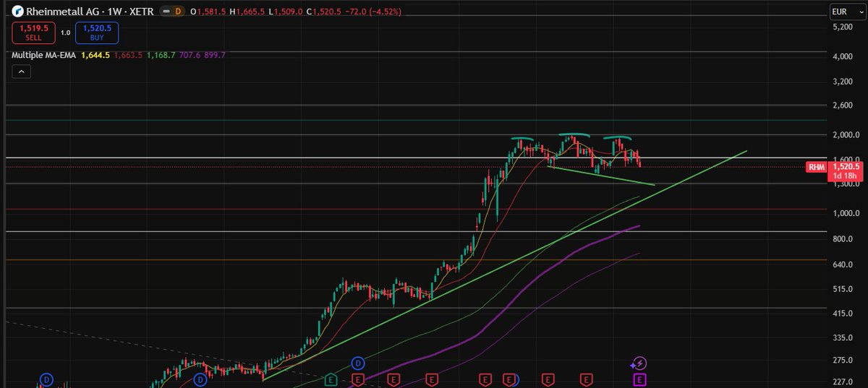Click the 3,200 price axis label
The width and height of the screenshot is (868, 388).
click(843, 82)
